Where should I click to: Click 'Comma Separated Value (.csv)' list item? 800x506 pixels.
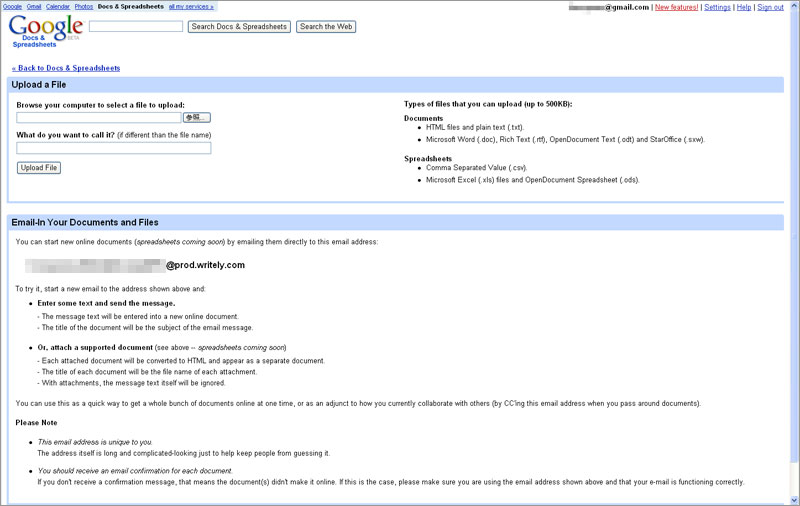pos(477,168)
